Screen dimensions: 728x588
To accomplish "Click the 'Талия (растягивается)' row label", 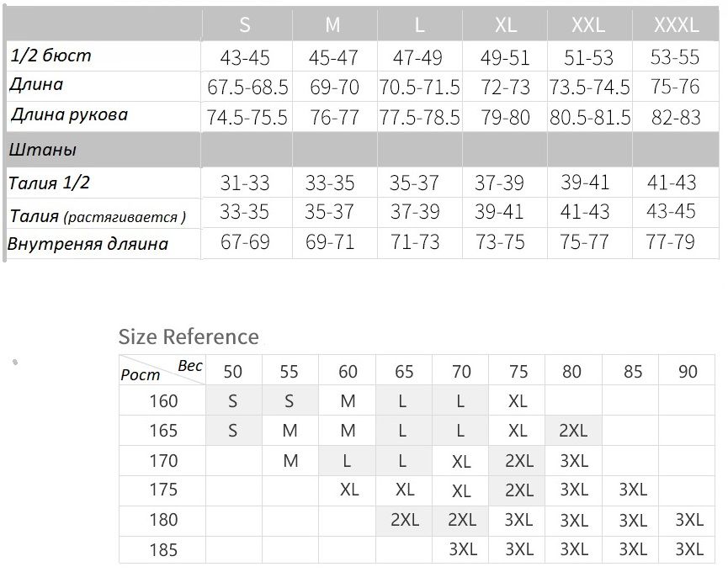I will [x=98, y=215].
